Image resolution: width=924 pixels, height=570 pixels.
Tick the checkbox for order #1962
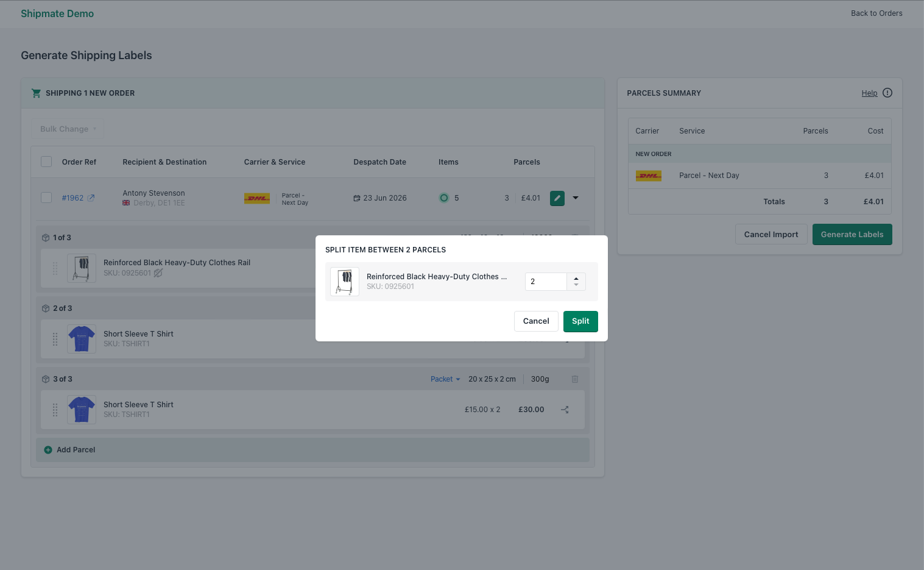46,198
